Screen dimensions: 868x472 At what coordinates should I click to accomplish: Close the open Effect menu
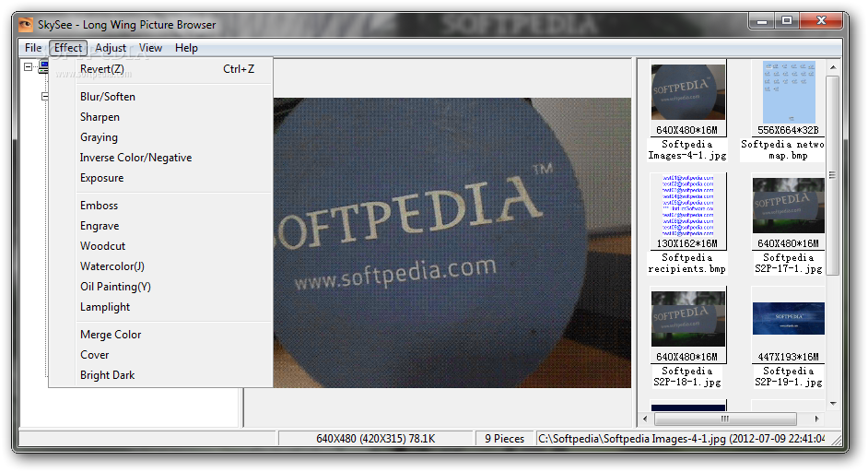pyautogui.click(x=68, y=48)
